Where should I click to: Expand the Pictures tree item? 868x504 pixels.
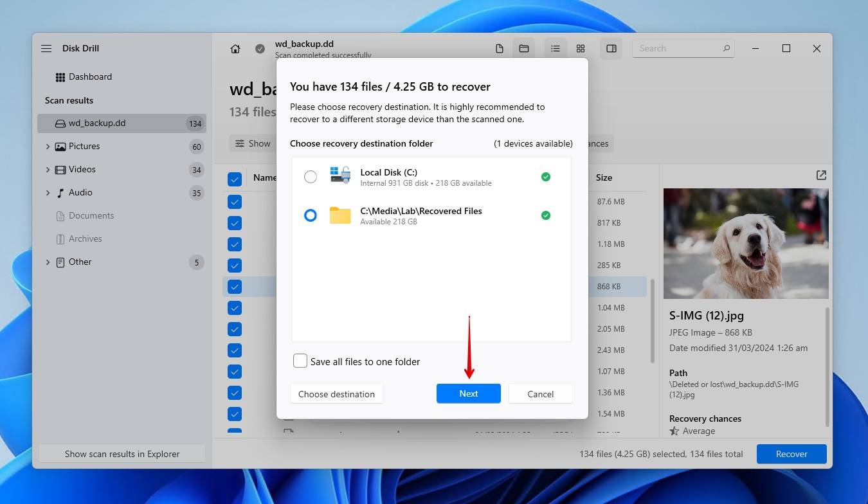47,146
